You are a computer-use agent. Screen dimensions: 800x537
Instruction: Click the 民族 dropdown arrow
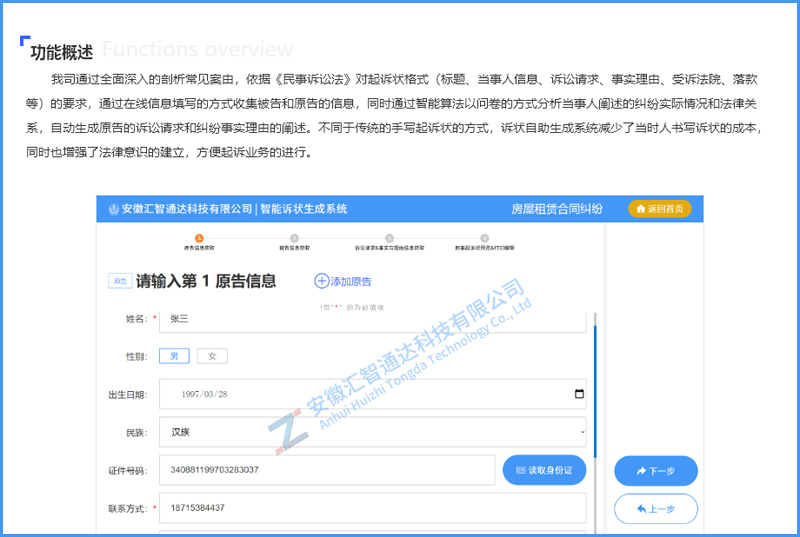(x=582, y=433)
